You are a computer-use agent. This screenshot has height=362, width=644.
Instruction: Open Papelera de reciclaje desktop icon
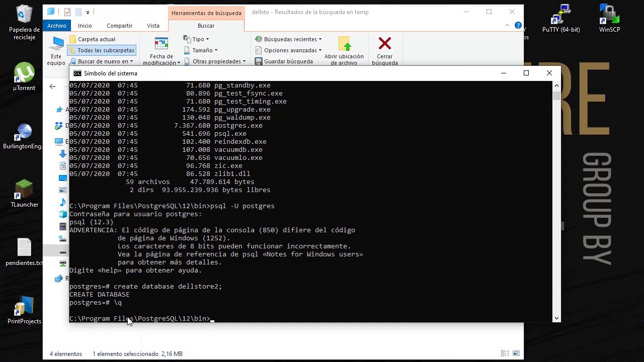(24, 23)
